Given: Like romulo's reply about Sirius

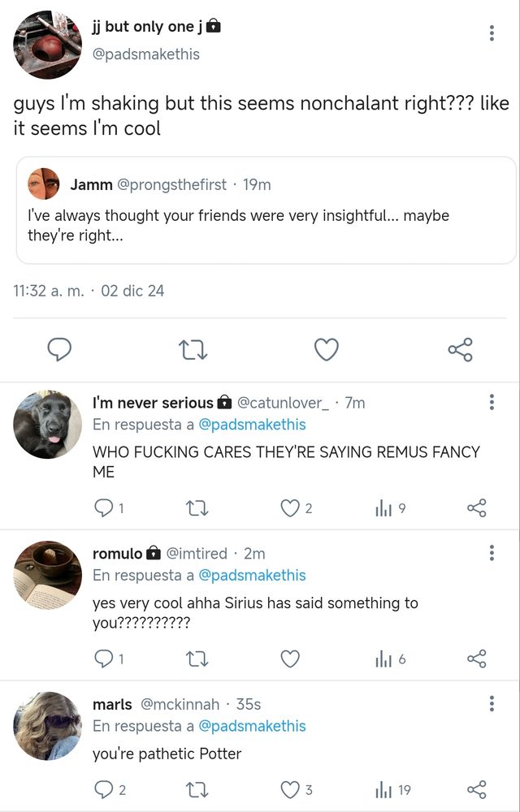Looking at the screenshot, I should (x=290, y=659).
